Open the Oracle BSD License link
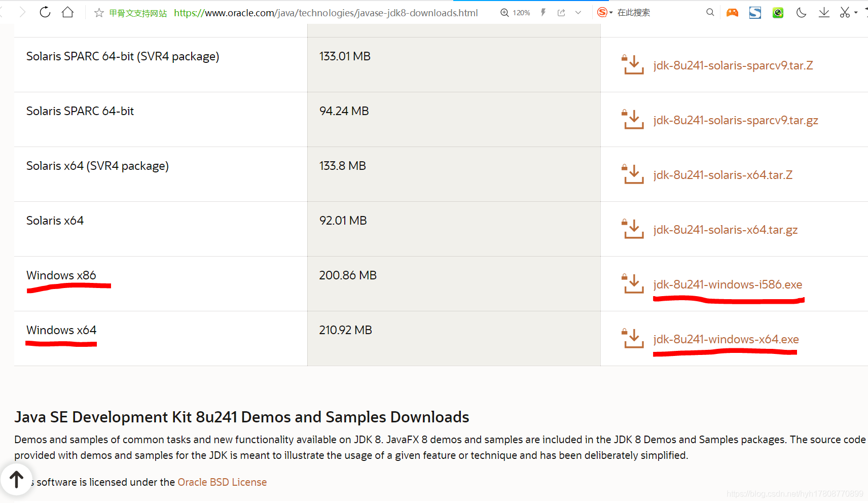The image size is (868, 503). [x=222, y=482]
